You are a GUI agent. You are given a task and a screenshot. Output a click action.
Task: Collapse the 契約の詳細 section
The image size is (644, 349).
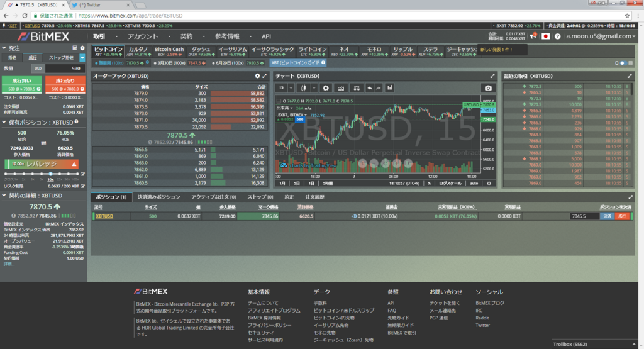point(4,196)
